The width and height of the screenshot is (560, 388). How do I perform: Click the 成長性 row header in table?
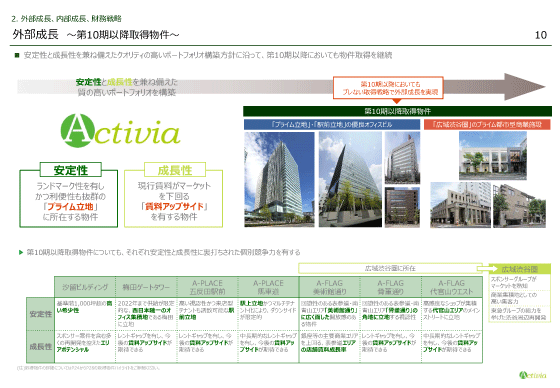tap(40, 346)
